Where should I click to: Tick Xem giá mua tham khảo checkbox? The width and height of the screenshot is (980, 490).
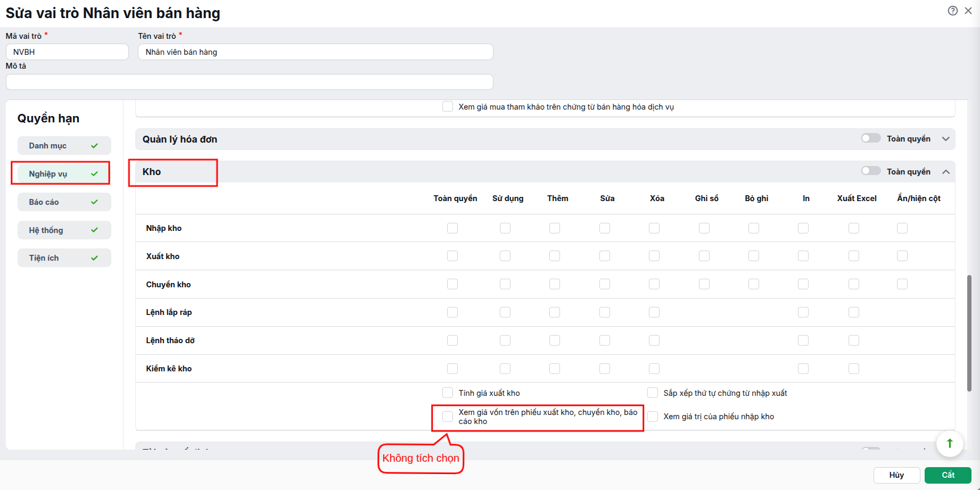448,106
